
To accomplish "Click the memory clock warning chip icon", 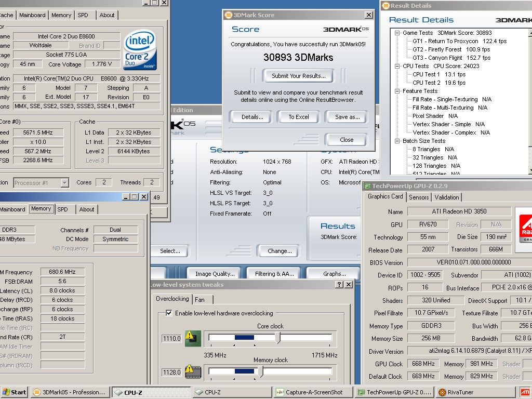I will click(x=193, y=371).
